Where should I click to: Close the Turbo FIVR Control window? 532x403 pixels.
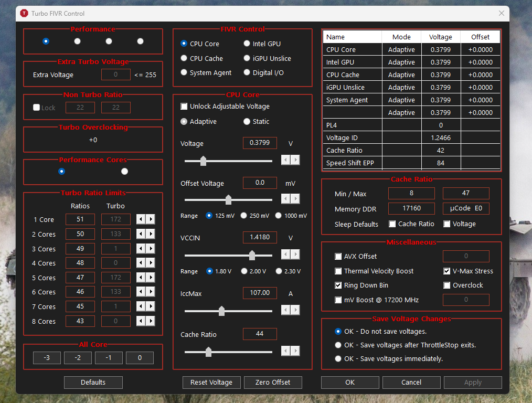coord(502,13)
